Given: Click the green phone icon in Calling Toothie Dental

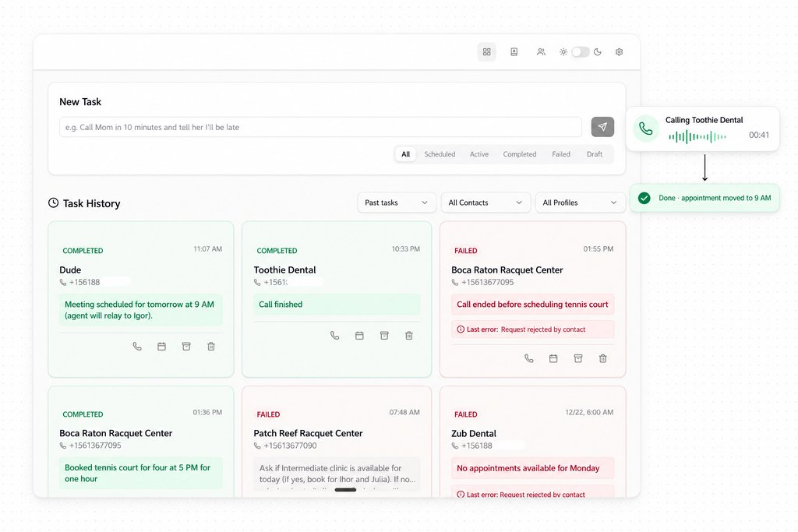Looking at the screenshot, I should coord(645,129).
